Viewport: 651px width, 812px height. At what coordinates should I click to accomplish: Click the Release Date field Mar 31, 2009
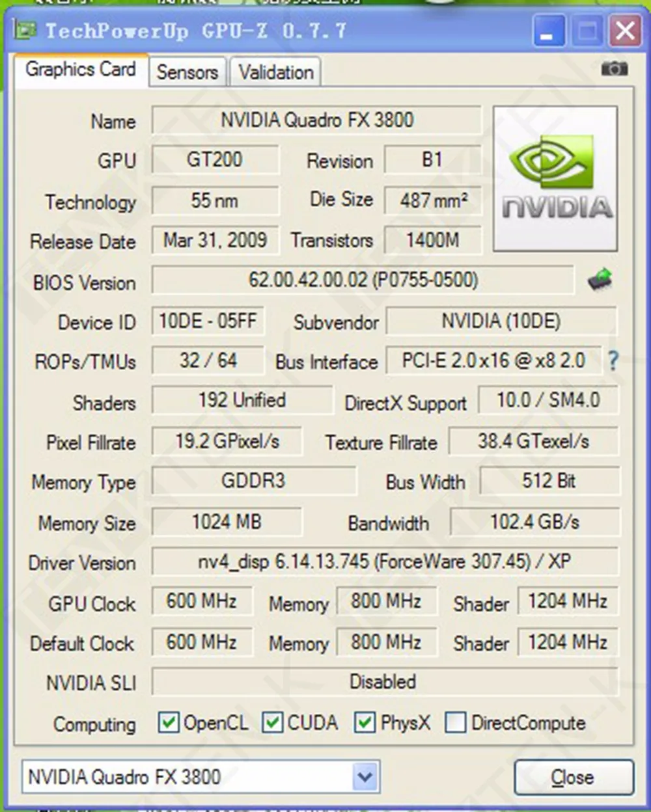click(x=215, y=240)
